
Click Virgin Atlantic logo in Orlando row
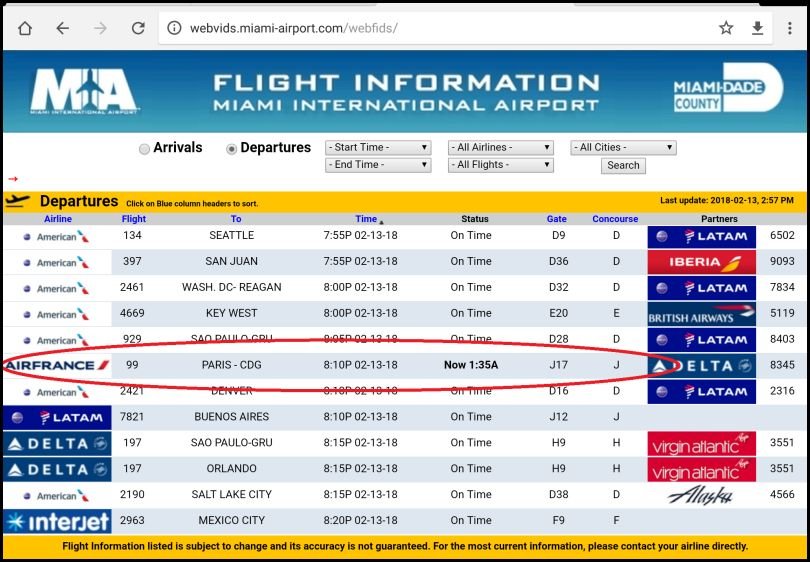coord(702,469)
